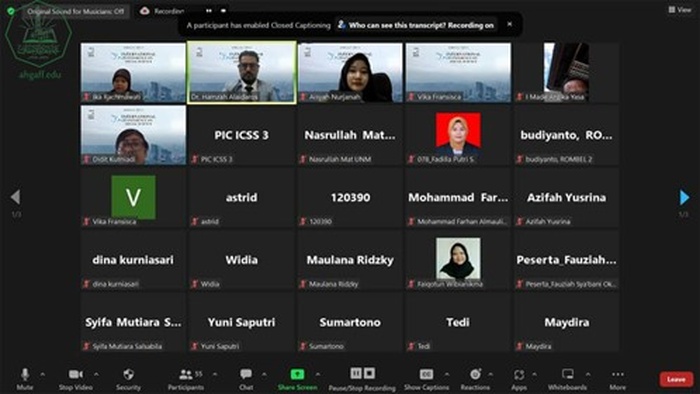Show Captions using the CC icon

(426, 379)
